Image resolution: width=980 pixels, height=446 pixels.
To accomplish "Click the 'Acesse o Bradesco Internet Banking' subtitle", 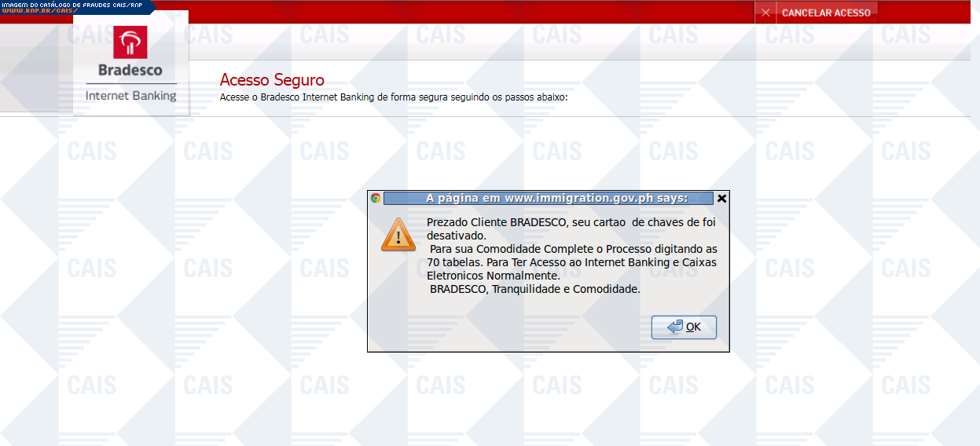I will 394,97.
